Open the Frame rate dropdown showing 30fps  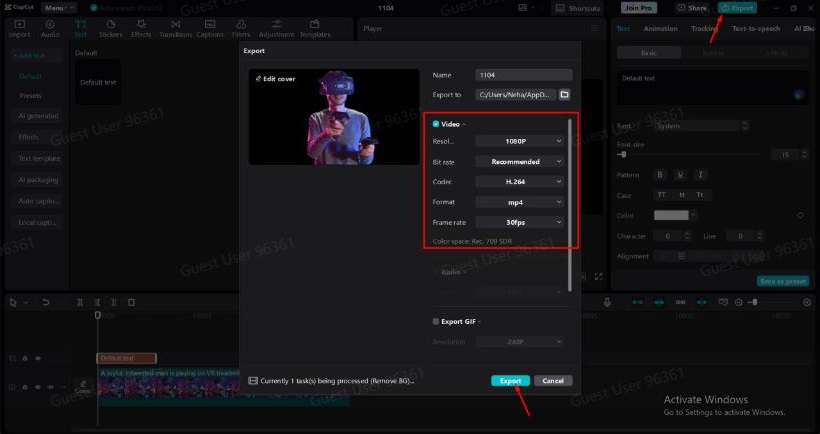pos(520,222)
